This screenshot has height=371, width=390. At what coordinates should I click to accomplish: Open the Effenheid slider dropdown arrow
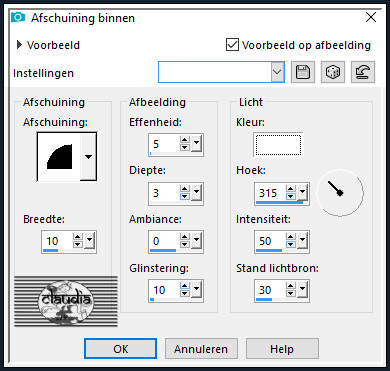coord(196,144)
